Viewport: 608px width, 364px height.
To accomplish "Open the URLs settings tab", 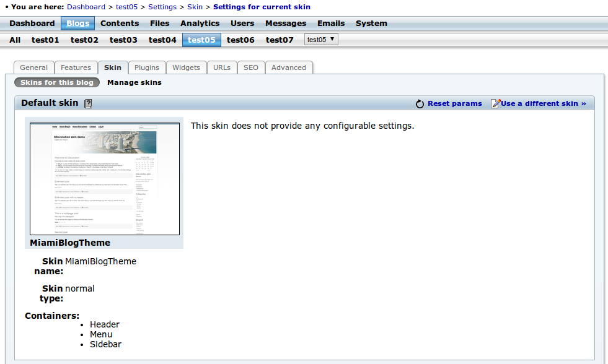I will (x=222, y=67).
